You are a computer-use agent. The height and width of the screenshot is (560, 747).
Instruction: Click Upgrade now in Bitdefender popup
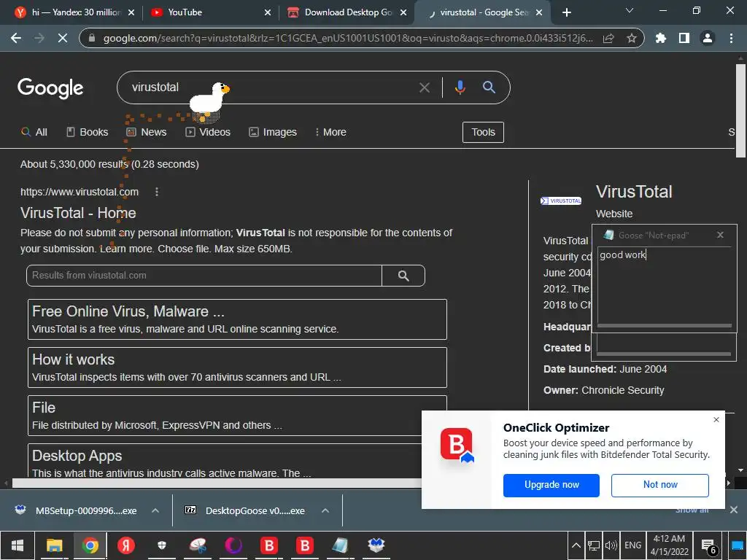point(551,485)
